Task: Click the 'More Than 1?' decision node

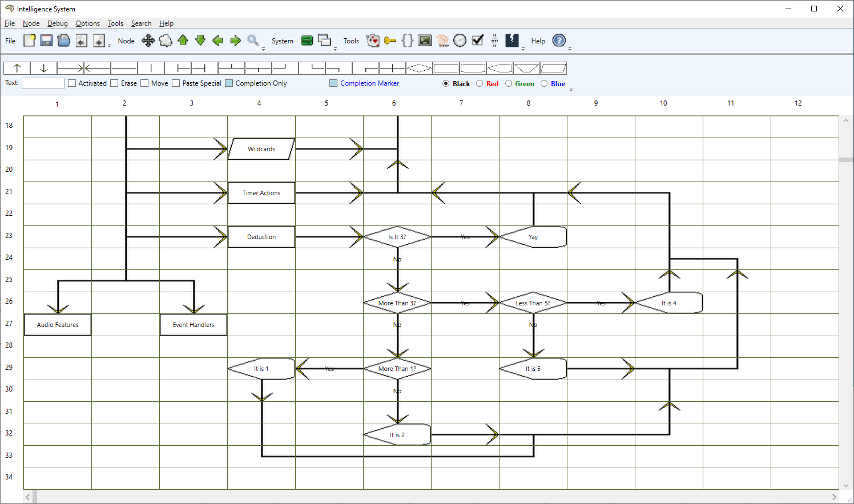Action: point(397,369)
